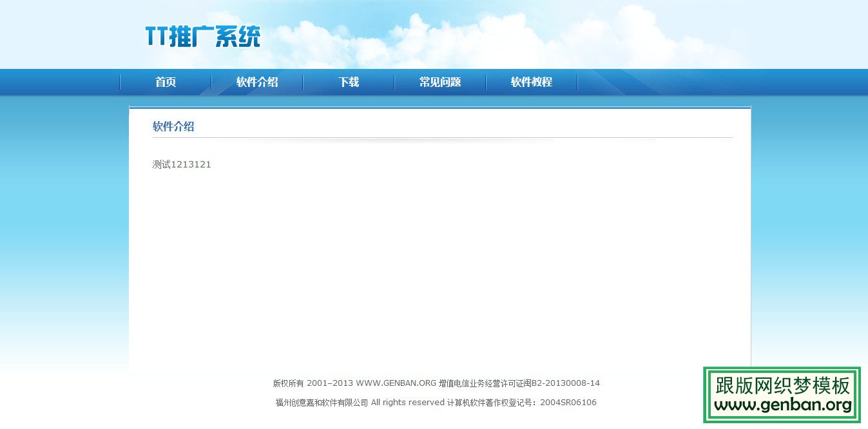
Task: Click the separator right of 首页
Action: click(211, 82)
